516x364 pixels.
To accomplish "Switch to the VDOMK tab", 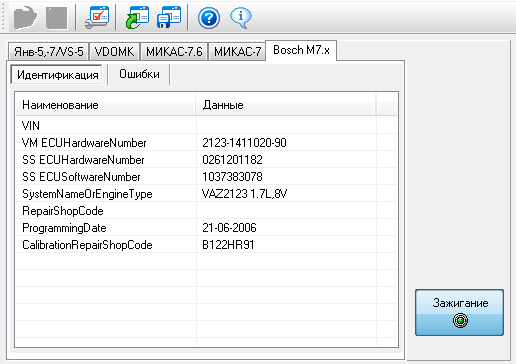I will point(114,52).
